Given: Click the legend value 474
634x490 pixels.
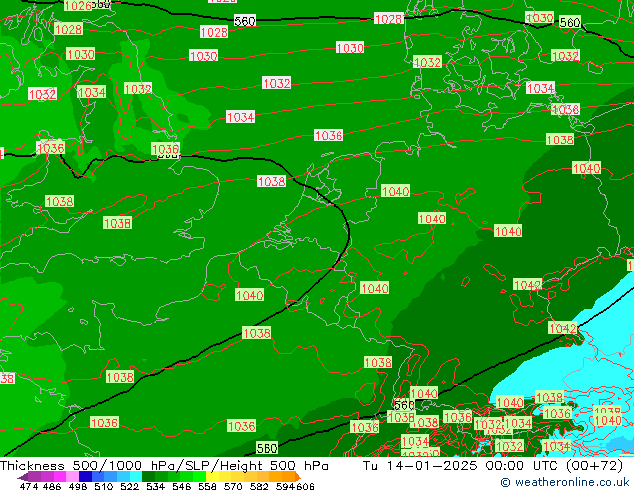Looking at the screenshot, I should pyautogui.click(x=29, y=486).
